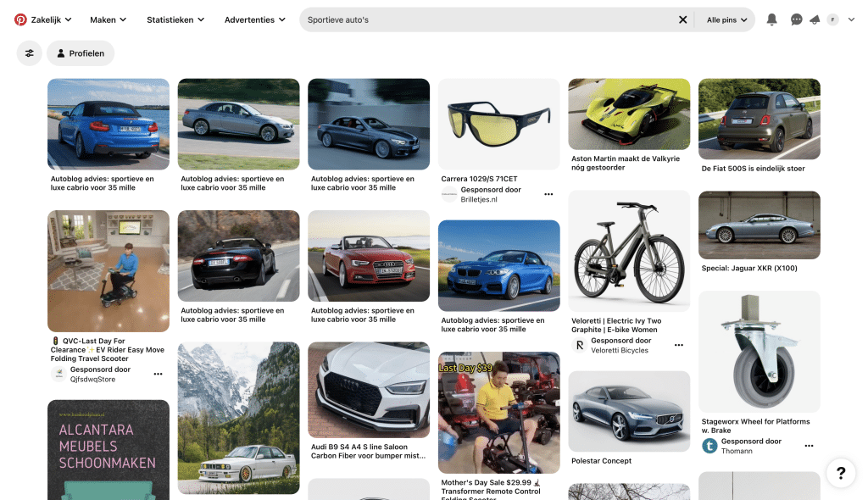Viewport: 868px width, 500px height.
Task: Open the help question mark button
Action: pyautogui.click(x=841, y=473)
